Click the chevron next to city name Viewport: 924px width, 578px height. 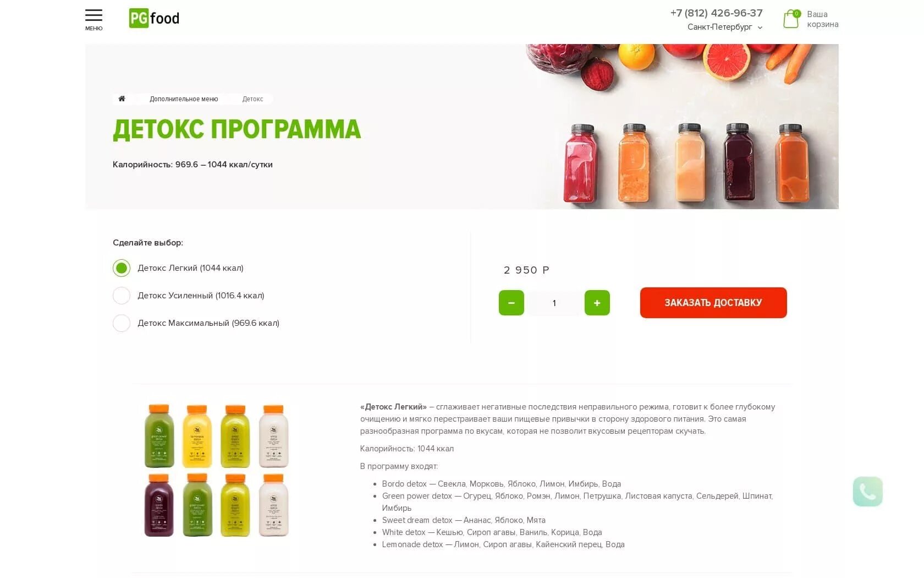760,28
